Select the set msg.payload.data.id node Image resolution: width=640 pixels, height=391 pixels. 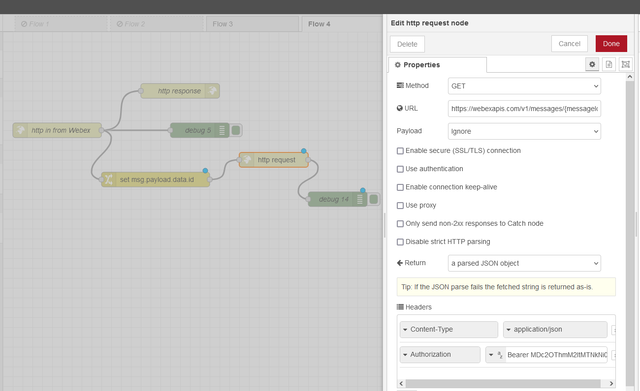156,179
